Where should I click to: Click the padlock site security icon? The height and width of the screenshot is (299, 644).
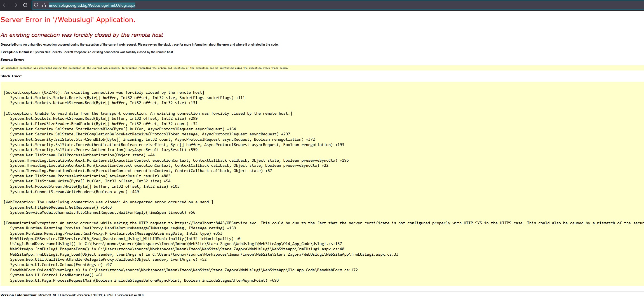click(44, 5)
